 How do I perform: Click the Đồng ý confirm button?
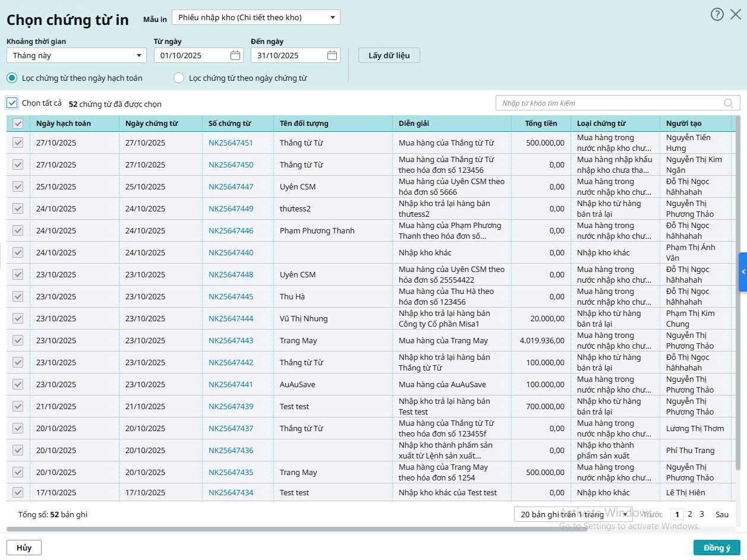[x=717, y=548]
